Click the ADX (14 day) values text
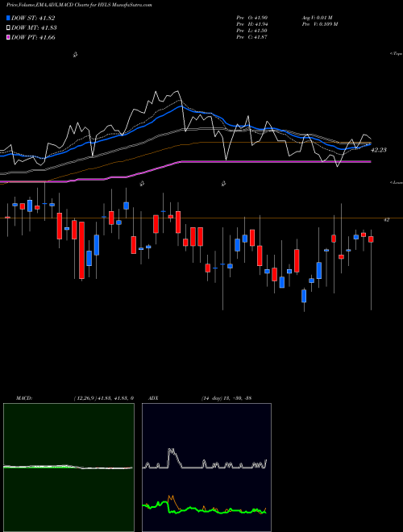 point(226,397)
